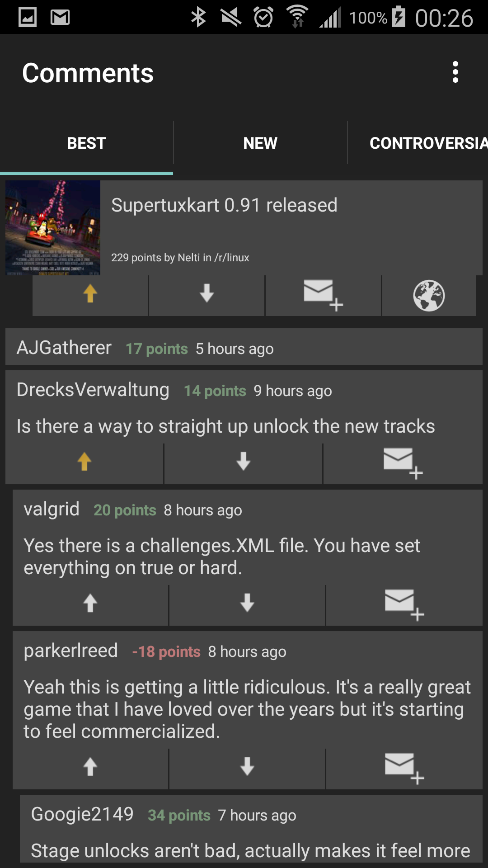This screenshot has width=488, height=868.
Task: Open post link via globe icon
Action: (429, 295)
